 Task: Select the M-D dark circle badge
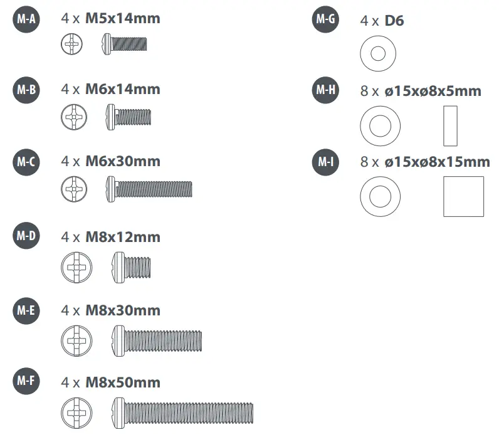tap(26, 237)
